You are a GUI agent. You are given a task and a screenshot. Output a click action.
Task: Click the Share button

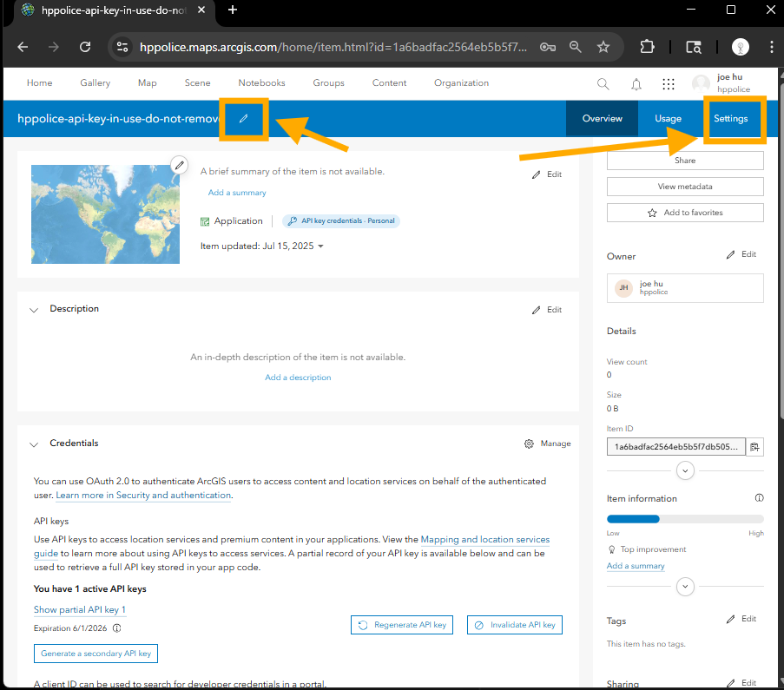pyautogui.click(x=685, y=161)
